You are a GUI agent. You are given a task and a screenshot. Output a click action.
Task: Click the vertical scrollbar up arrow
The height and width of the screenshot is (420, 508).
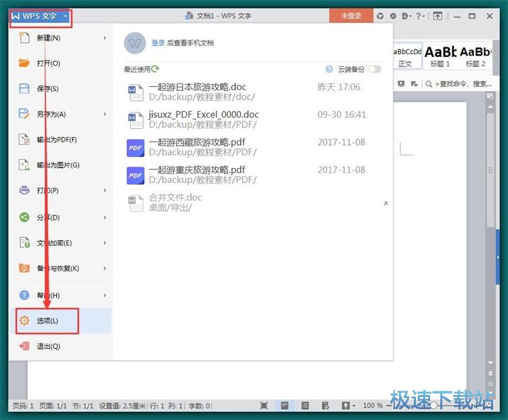(490, 106)
